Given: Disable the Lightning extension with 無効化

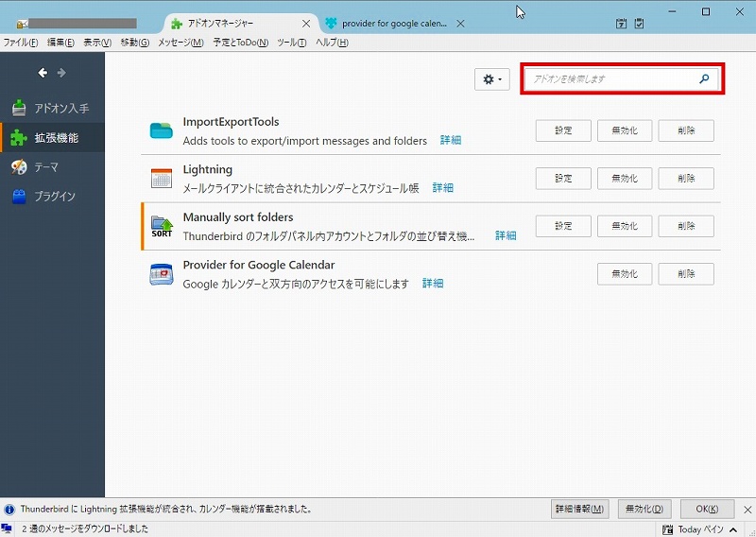Looking at the screenshot, I should pyautogui.click(x=624, y=179).
